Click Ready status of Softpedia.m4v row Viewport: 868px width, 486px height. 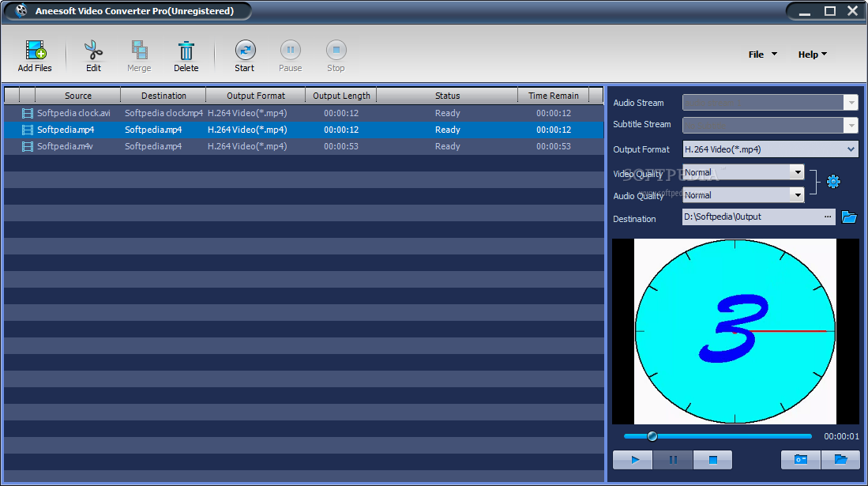click(447, 146)
